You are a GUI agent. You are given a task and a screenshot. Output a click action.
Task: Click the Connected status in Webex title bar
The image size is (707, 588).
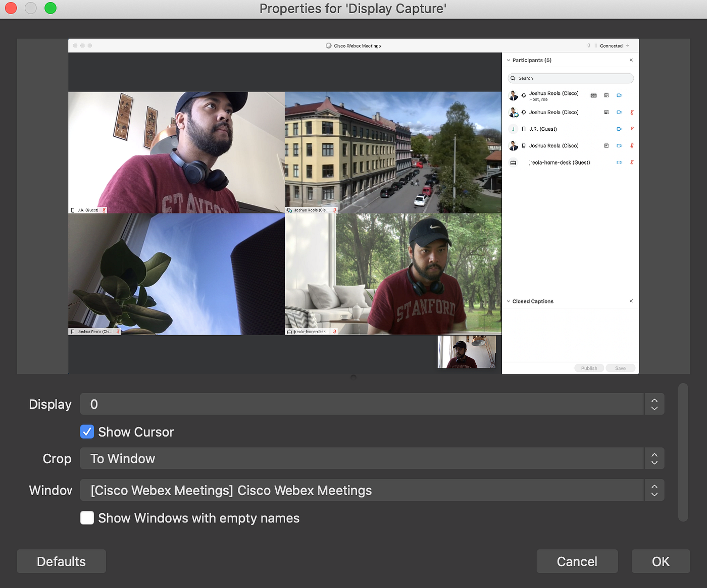click(611, 46)
